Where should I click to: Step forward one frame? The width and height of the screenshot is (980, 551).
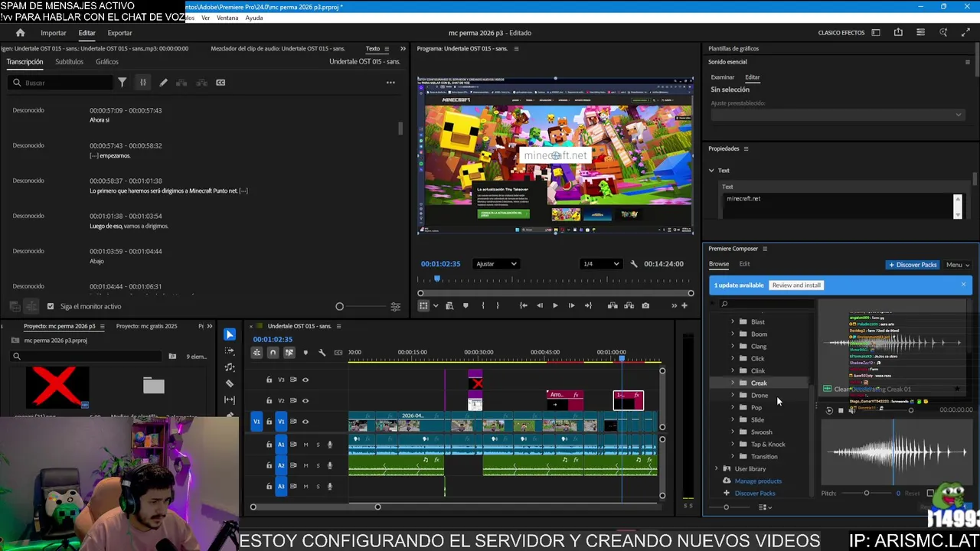[571, 305]
